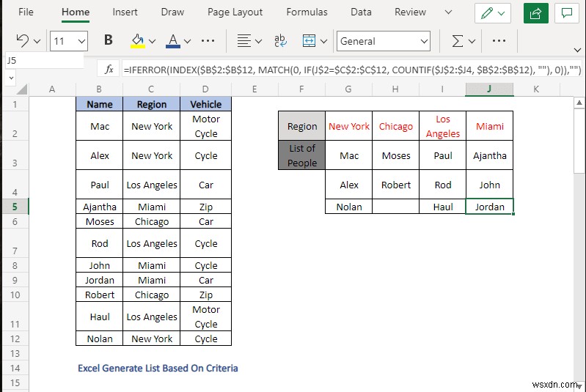
Task: Select the Haul cell in column I
Action: tap(442, 207)
